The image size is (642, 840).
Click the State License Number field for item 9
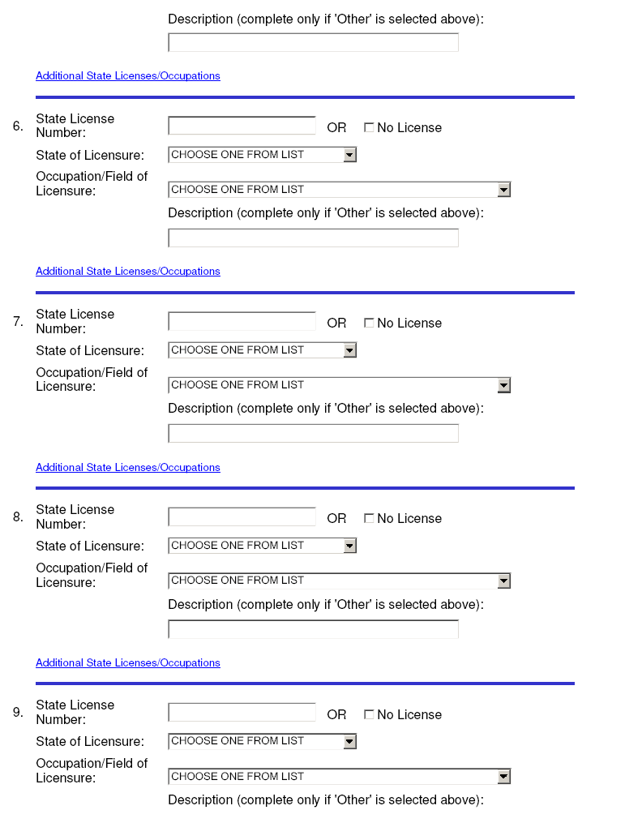242,713
